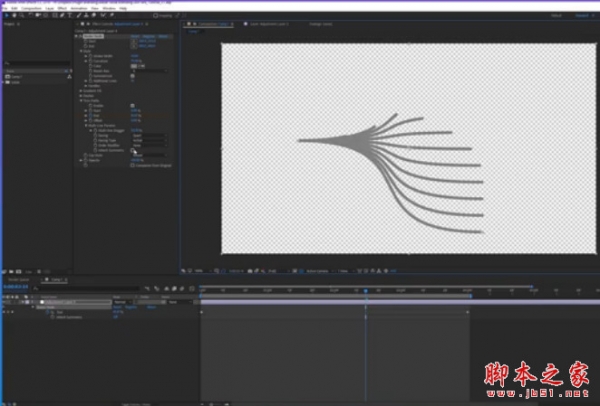
Task: Select the Zoom tool
Action: tap(22, 15)
